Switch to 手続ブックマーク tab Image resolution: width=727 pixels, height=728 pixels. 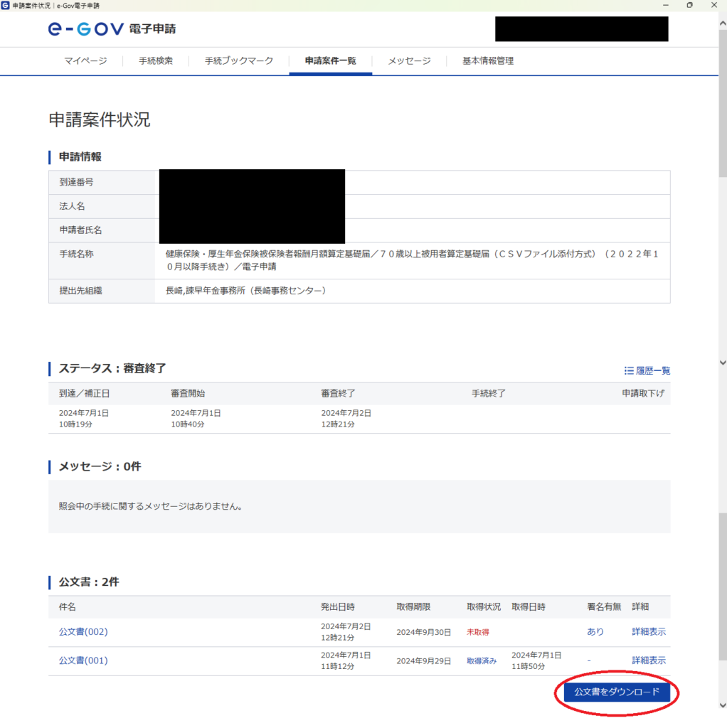(239, 61)
